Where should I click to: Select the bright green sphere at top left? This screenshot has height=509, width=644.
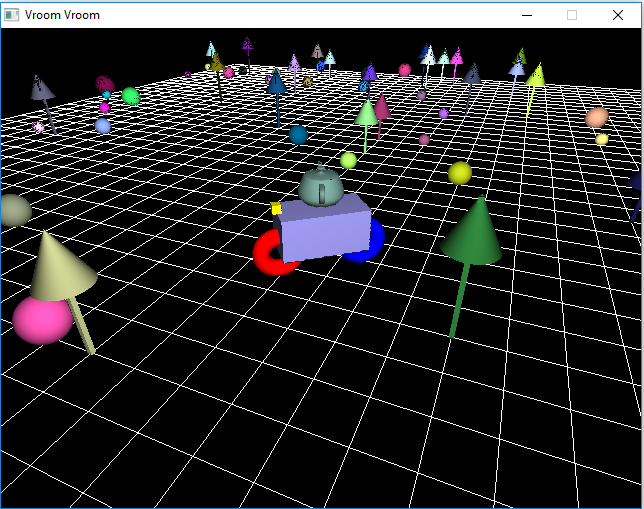[x=130, y=96]
